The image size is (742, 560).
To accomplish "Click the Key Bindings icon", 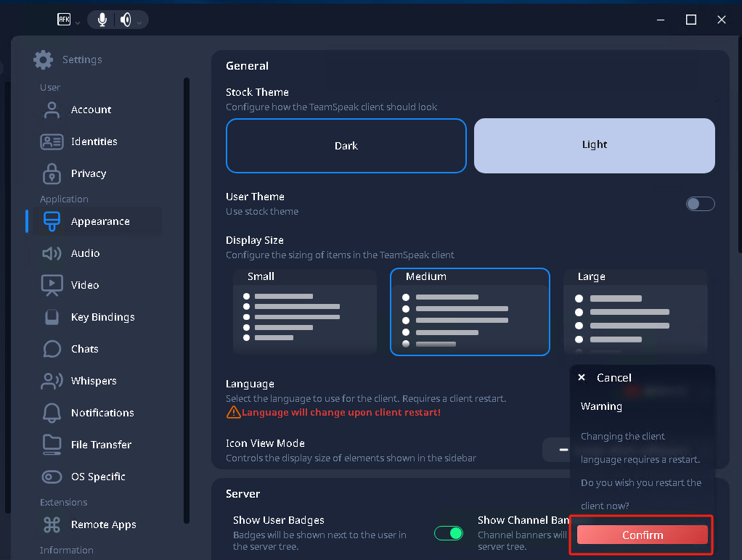I will [x=52, y=317].
